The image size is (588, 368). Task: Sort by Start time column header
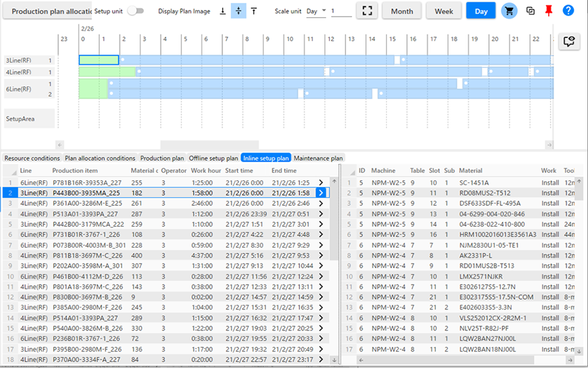point(239,170)
